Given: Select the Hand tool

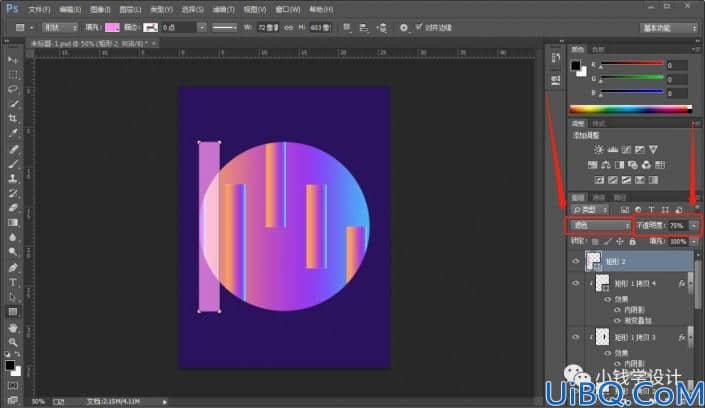Looking at the screenshot, I should click(x=13, y=327).
